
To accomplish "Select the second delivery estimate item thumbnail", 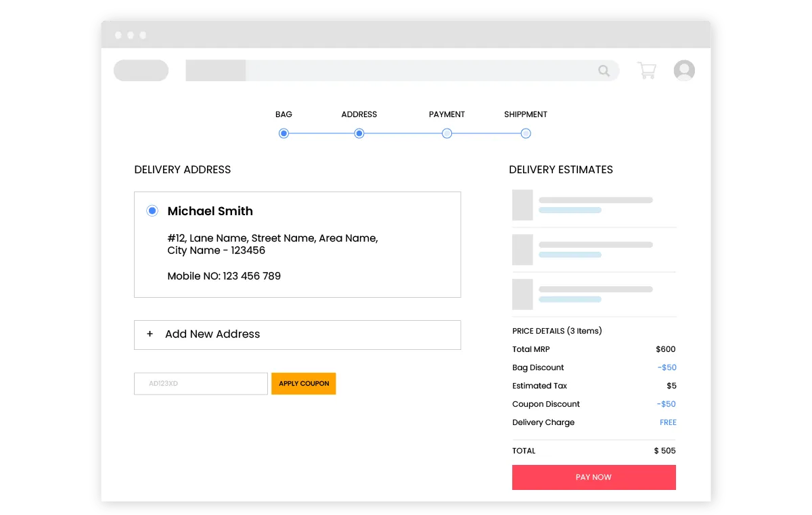I will [x=522, y=250].
